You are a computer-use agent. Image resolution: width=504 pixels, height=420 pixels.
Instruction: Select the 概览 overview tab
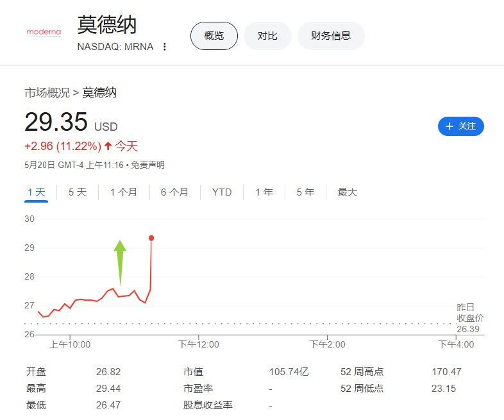[214, 36]
